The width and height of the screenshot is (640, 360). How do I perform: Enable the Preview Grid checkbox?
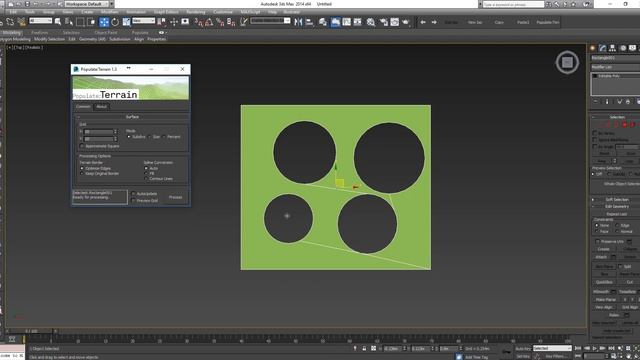pyautogui.click(x=133, y=201)
